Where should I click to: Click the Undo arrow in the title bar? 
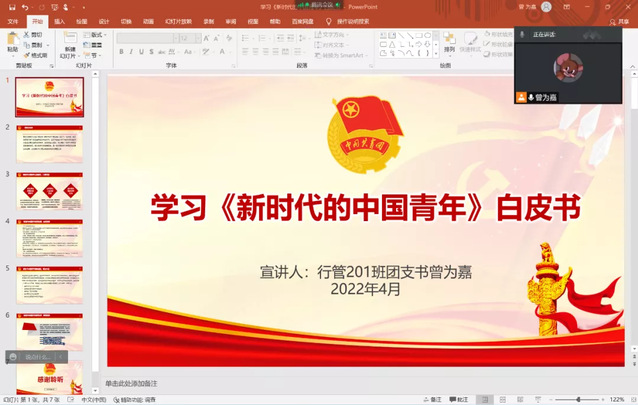(25, 7)
